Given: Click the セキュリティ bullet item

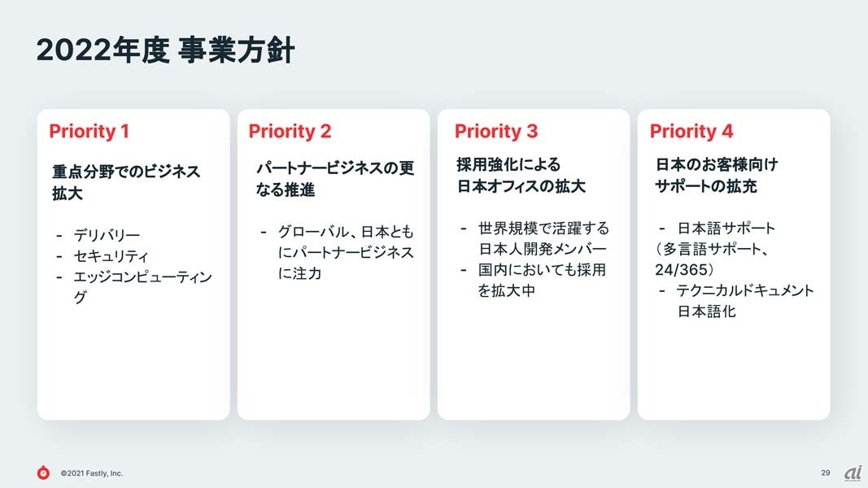Looking at the screenshot, I should [111, 257].
